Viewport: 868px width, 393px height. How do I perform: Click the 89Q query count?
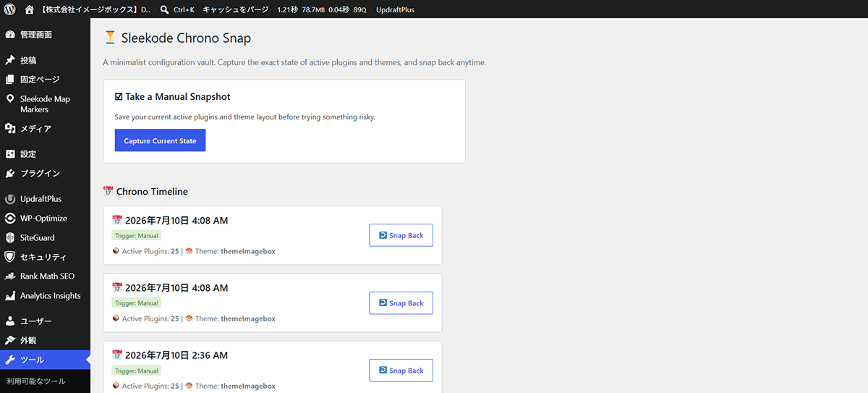click(x=359, y=9)
